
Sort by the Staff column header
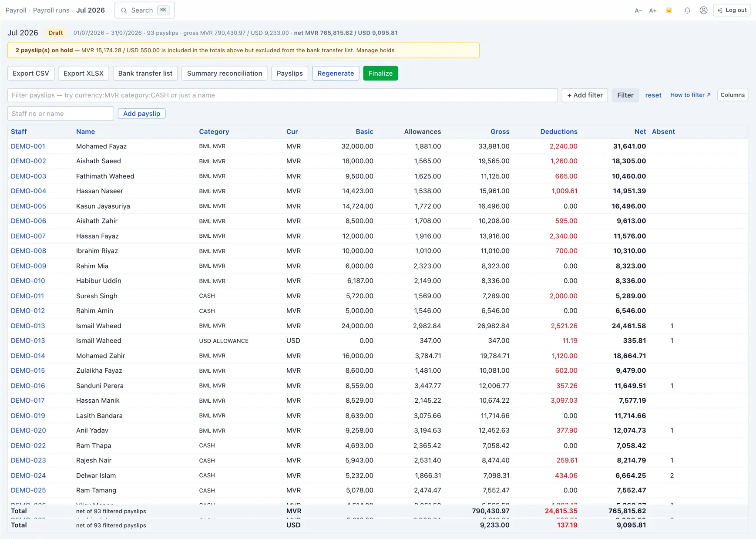coord(19,131)
